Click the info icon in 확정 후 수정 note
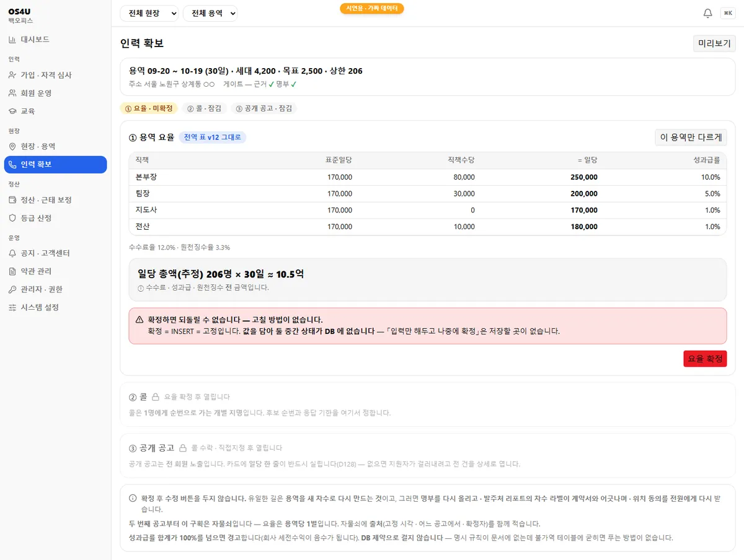Image resolution: width=744 pixels, height=560 pixels. click(x=133, y=498)
